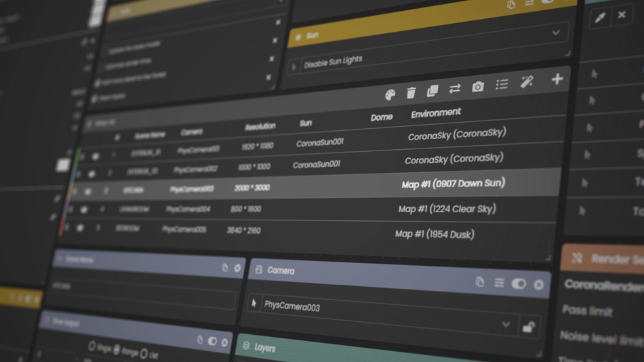Add a new scene with the plus icon
644x362 pixels.
coord(557,79)
